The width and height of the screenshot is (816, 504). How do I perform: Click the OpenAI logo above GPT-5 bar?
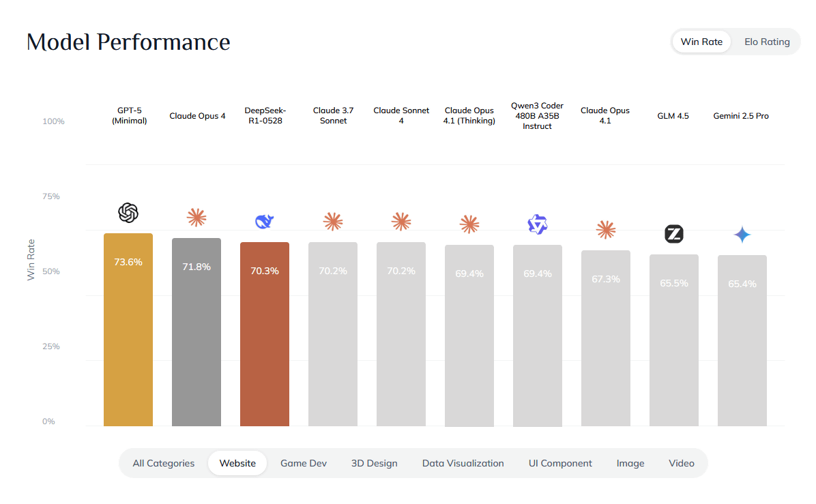pos(128,213)
